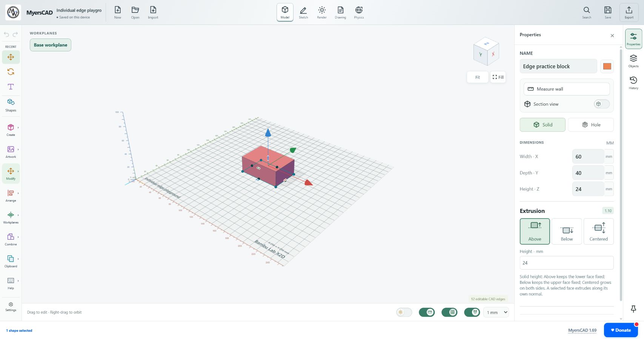
Task: Switch to the Sketch tab
Action: click(303, 12)
